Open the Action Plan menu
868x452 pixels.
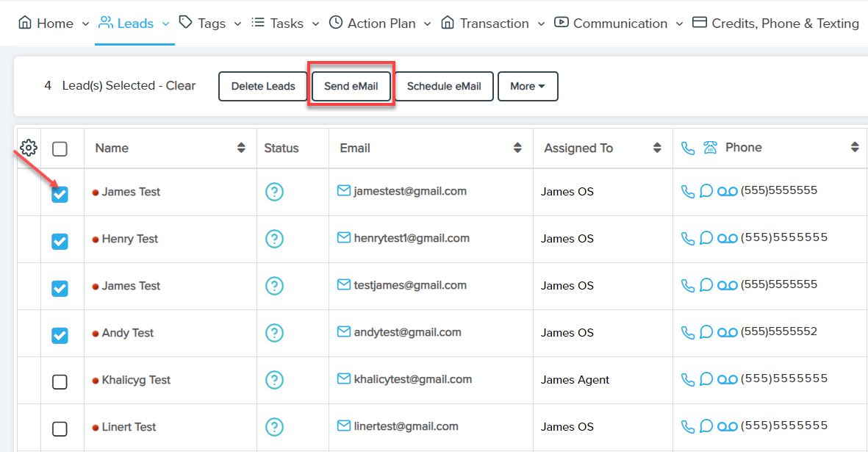click(x=381, y=24)
